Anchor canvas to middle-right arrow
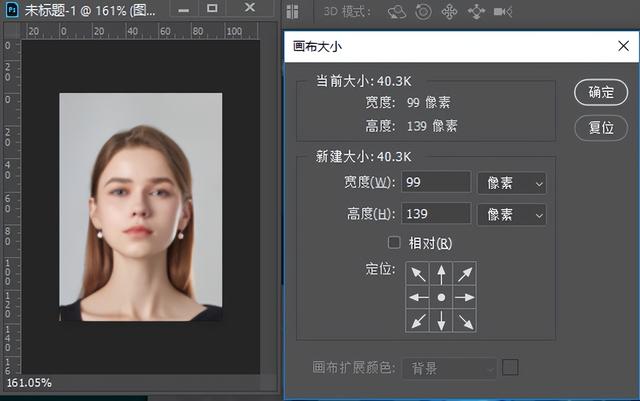Screen dimensions: 640x401 point(464,297)
